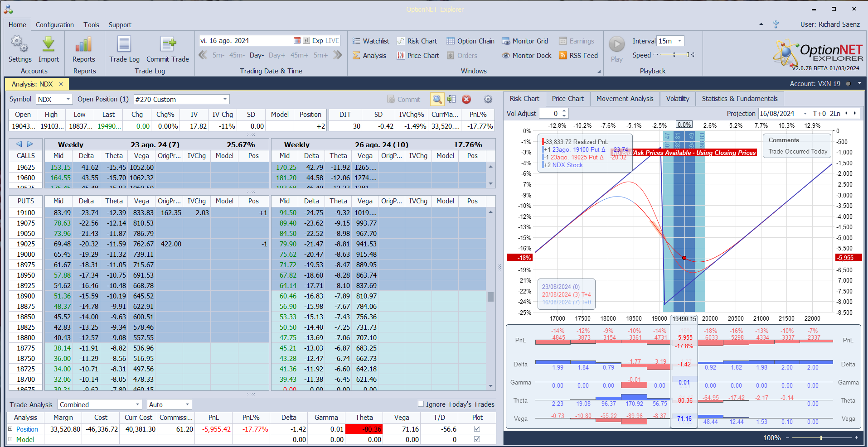This screenshot has height=447, width=868.
Task: Switch to the Movement Analysis tab
Action: click(x=625, y=99)
